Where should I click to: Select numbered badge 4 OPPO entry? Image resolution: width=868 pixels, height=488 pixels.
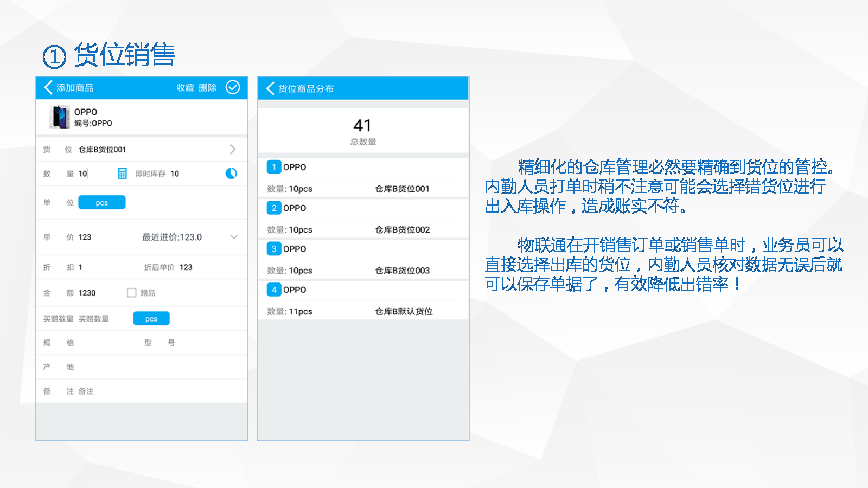274,290
